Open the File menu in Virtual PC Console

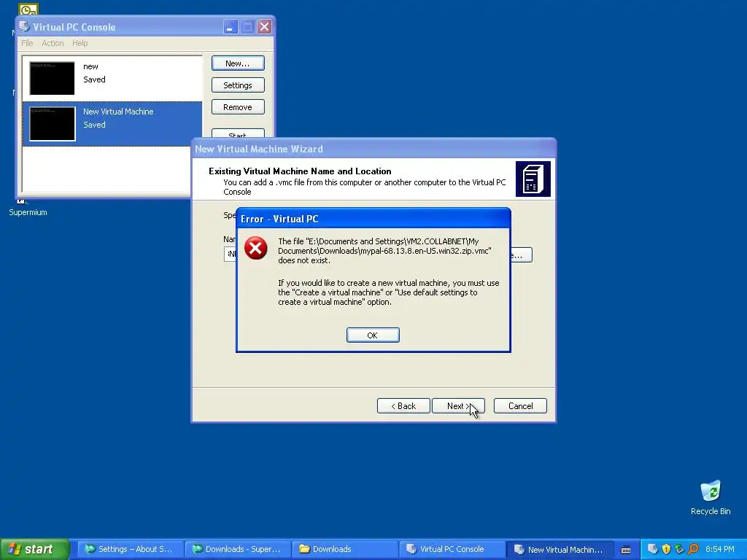point(27,43)
